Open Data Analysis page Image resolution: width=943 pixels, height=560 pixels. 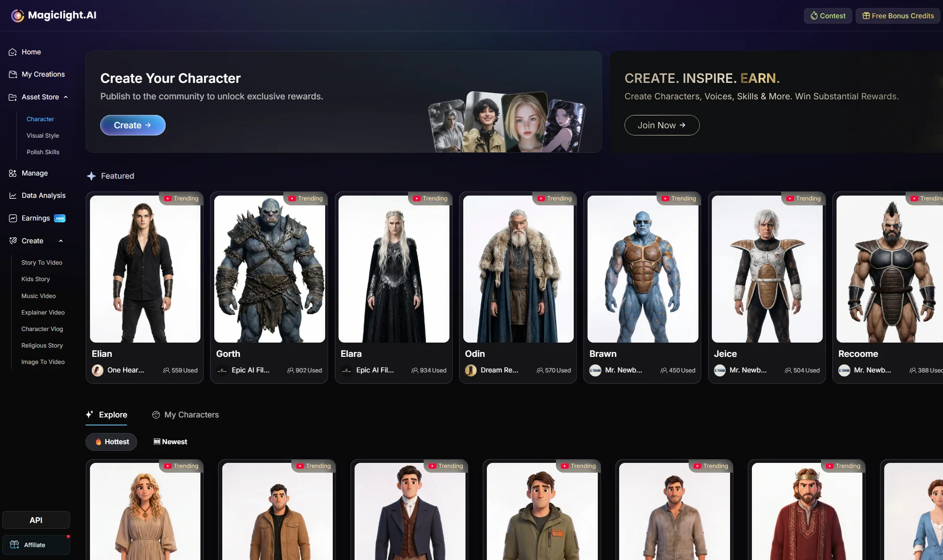pyautogui.click(x=37, y=196)
